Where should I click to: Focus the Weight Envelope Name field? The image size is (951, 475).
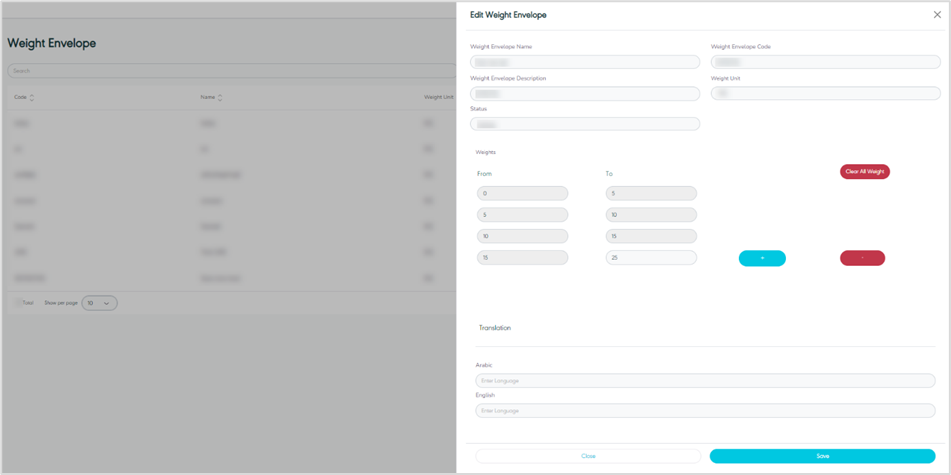point(585,62)
